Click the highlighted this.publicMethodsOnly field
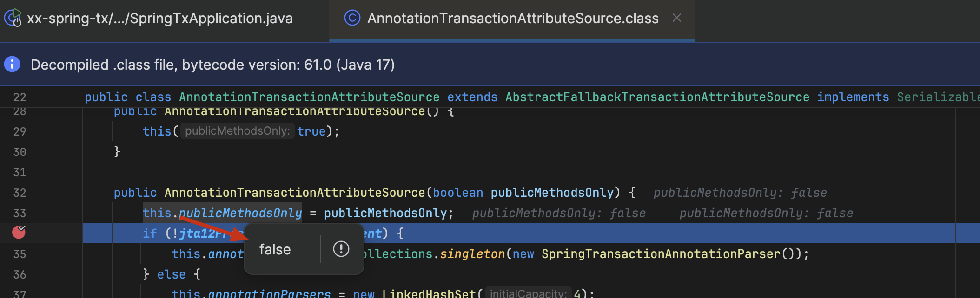The image size is (980, 298). coord(222,213)
